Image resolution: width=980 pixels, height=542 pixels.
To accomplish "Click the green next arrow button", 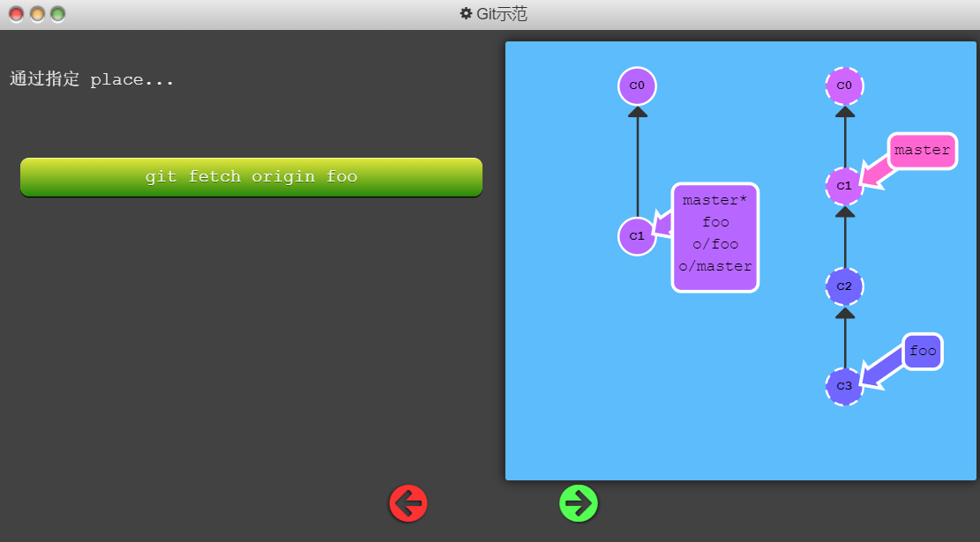I will [579, 503].
